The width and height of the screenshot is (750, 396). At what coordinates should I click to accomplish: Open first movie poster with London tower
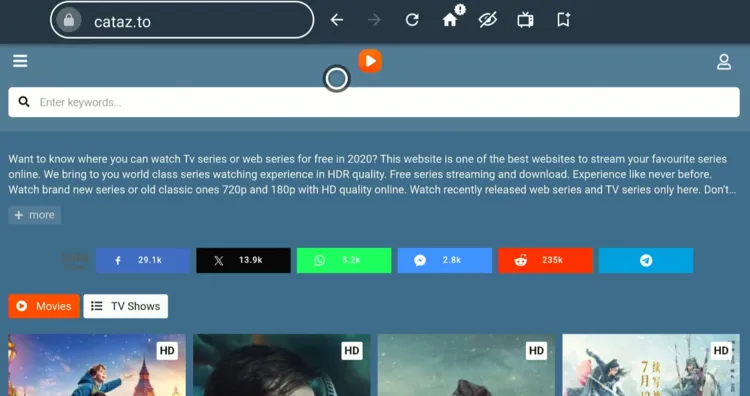[97, 365]
